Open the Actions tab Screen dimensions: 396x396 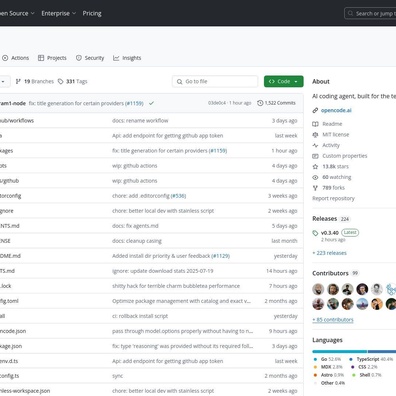15,58
